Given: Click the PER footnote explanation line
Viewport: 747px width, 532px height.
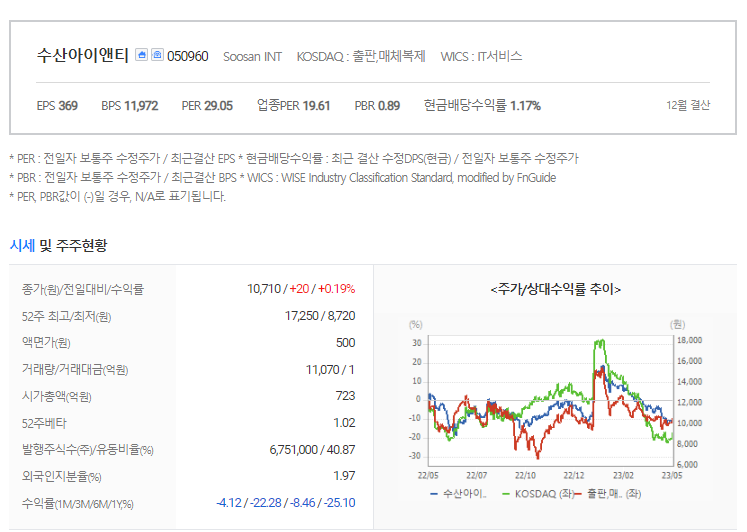Looking at the screenshot, I should pos(294,158).
